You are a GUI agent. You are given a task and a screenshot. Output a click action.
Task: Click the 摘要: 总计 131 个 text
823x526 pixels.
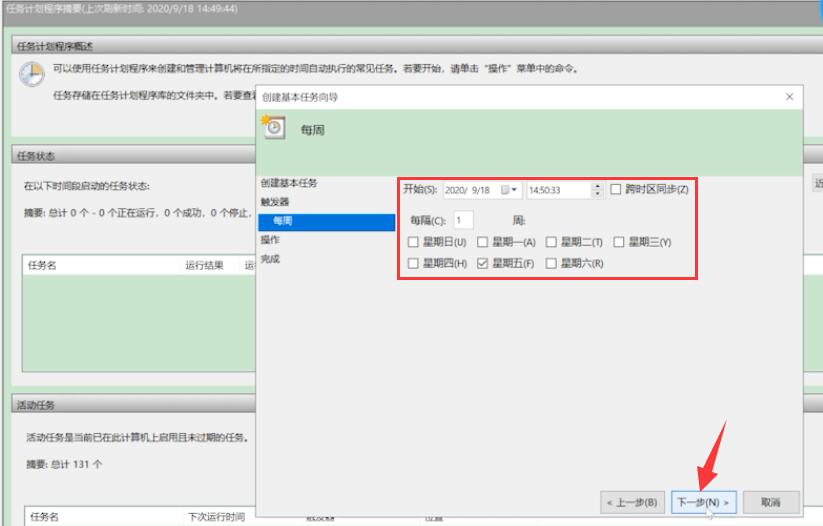click(x=64, y=464)
